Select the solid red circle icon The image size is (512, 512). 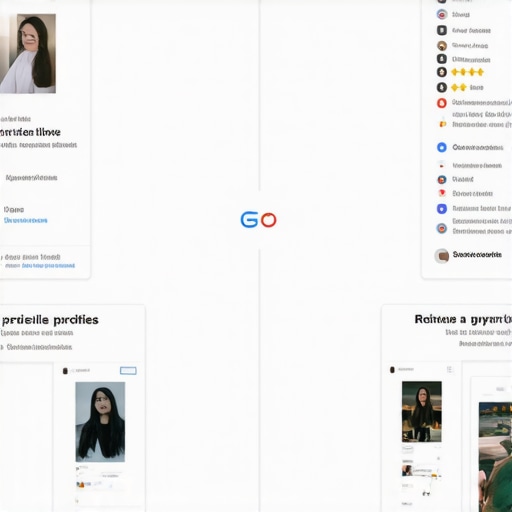(x=442, y=103)
